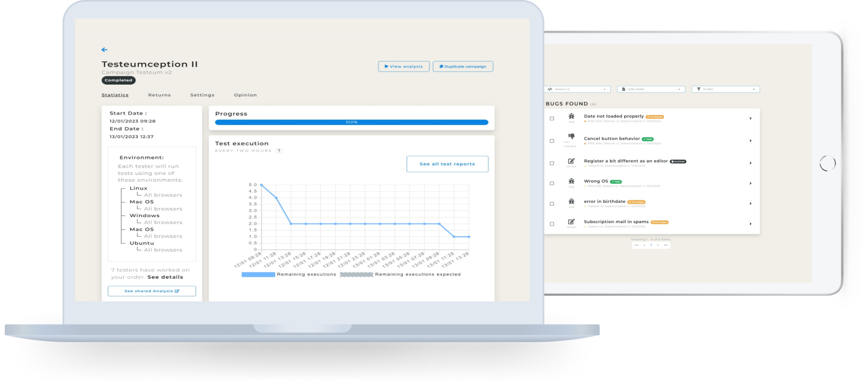The width and height of the screenshot is (868, 384).
Task: Click the See all test reports button
Action: coord(447,164)
